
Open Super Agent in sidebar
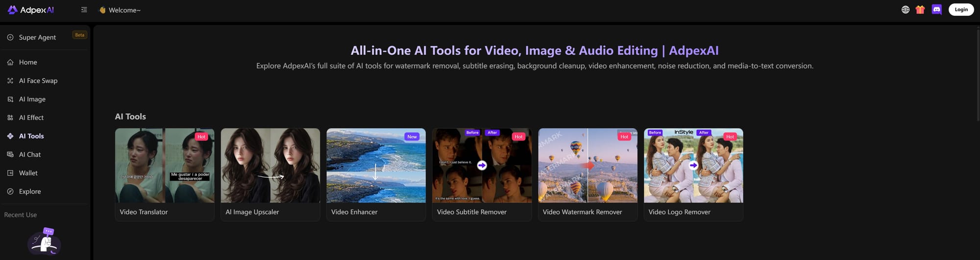click(37, 37)
